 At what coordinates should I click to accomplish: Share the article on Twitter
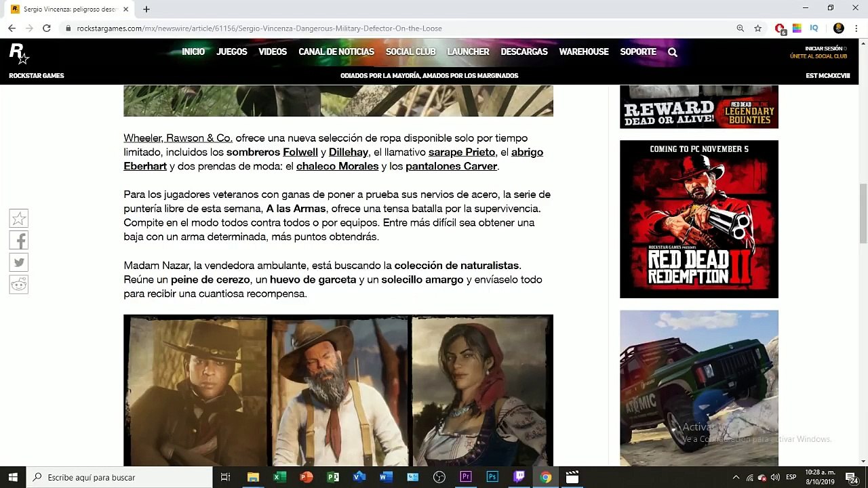19,262
